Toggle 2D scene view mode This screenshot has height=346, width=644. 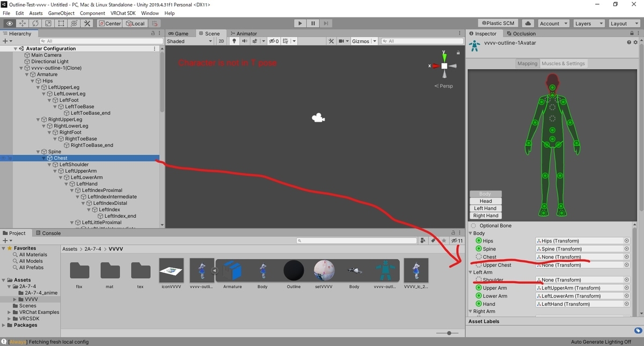pos(222,41)
